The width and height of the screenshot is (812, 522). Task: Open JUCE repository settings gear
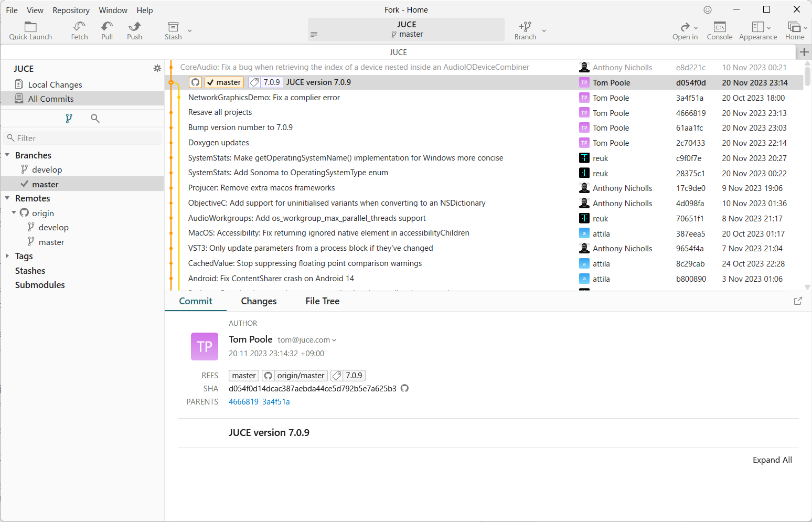pyautogui.click(x=157, y=68)
